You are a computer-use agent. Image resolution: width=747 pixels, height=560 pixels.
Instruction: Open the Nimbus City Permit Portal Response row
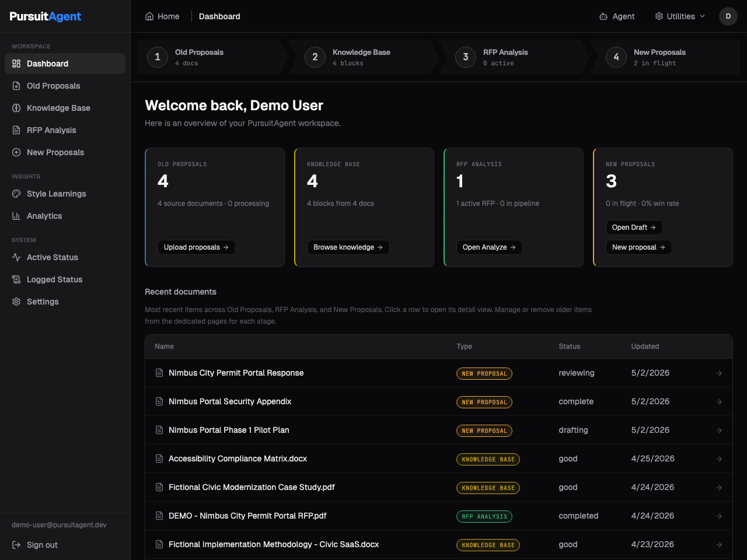pyautogui.click(x=439, y=373)
